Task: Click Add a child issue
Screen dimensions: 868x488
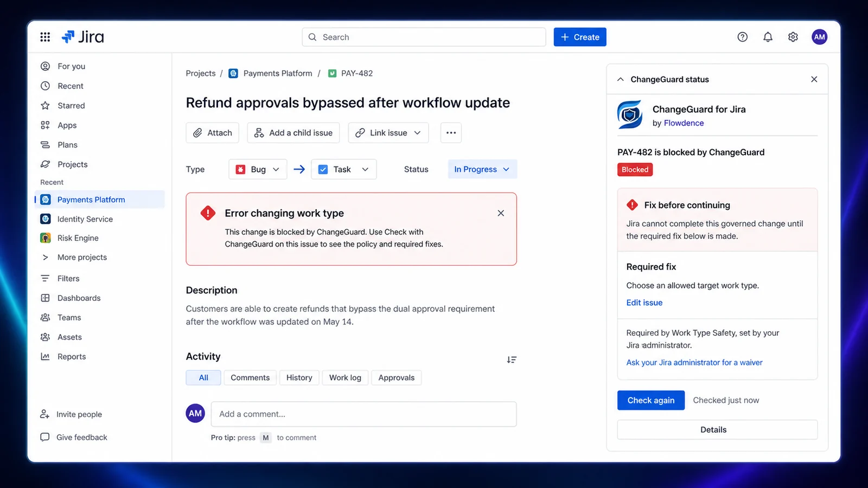Action: 293,133
